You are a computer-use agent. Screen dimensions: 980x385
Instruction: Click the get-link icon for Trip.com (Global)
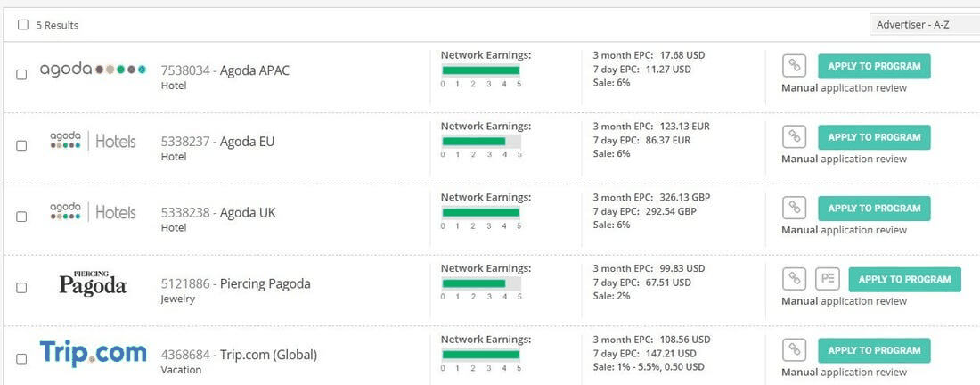(794, 350)
